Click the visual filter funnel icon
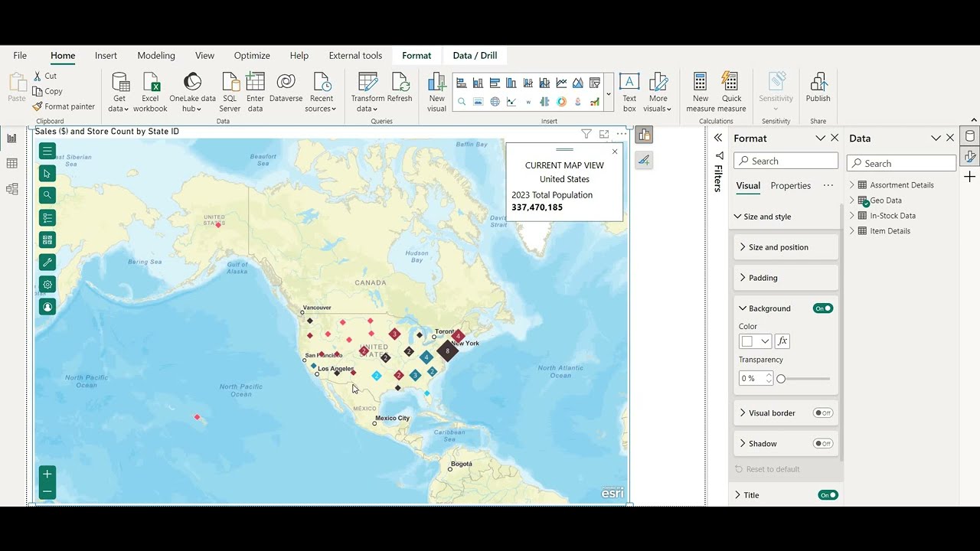Viewport: 980px width, 551px height. point(586,134)
